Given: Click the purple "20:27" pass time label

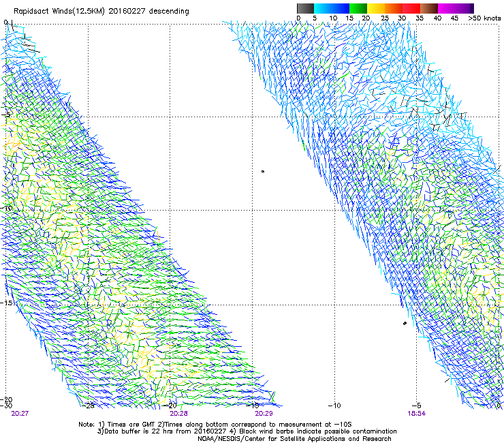Looking at the screenshot, I should pos(20,414).
